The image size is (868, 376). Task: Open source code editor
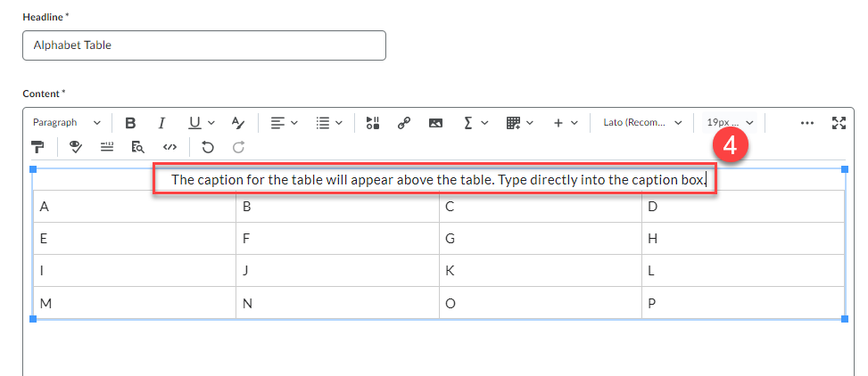169,147
